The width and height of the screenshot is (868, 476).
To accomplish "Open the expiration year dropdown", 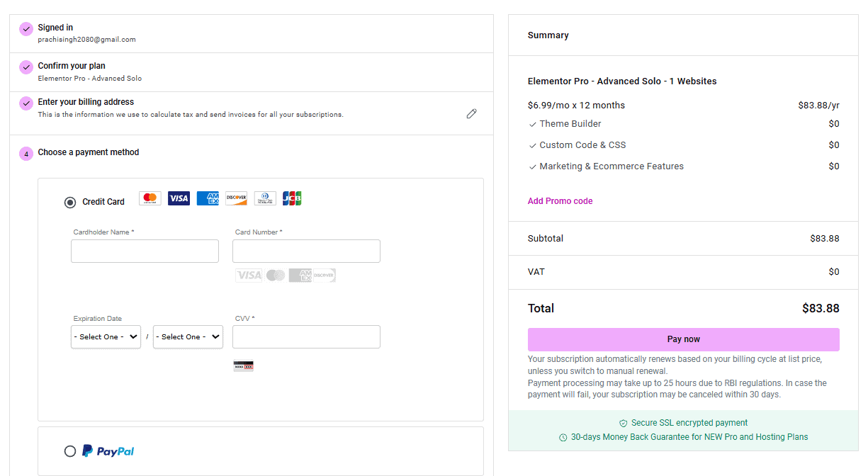I will pos(188,337).
